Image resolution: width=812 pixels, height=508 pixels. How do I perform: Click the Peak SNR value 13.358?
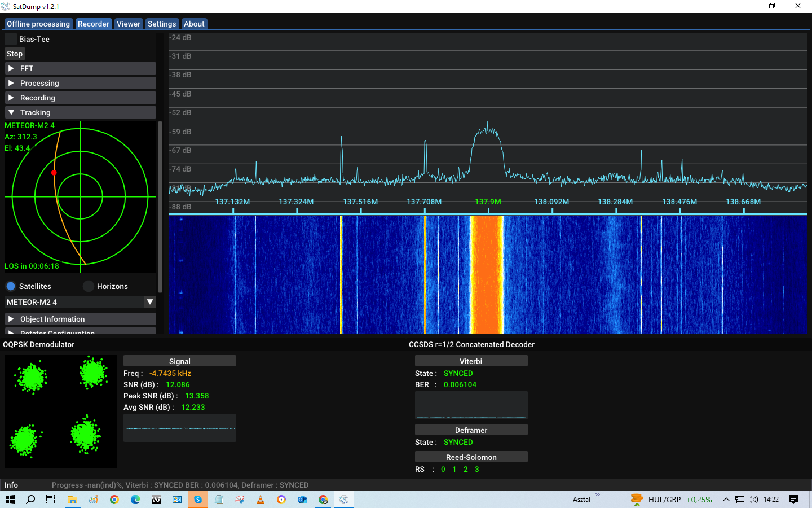pyautogui.click(x=197, y=396)
